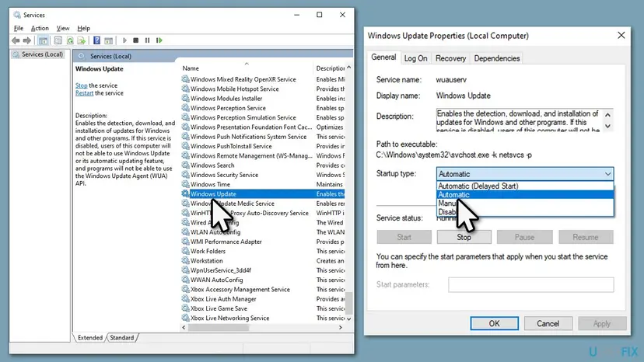Go forward using the Services toolbar arrow
The height and width of the screenshot is (362, 644).
click(27, 40)
